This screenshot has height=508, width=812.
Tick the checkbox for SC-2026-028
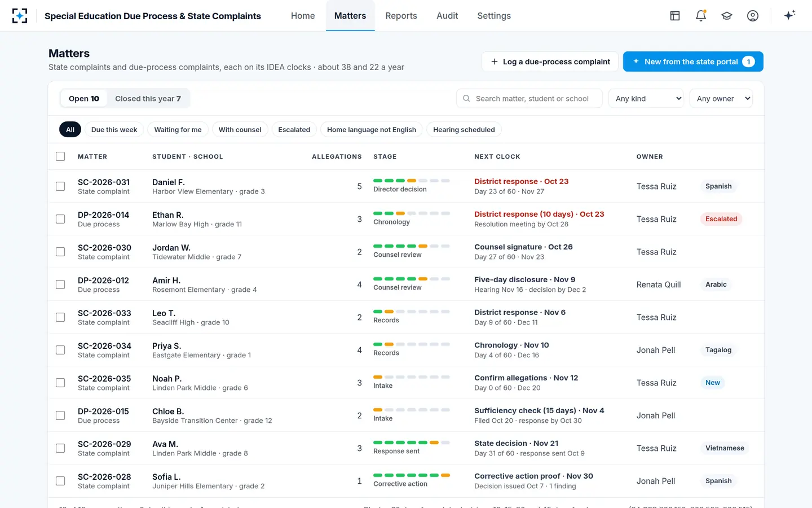[60, 481]
